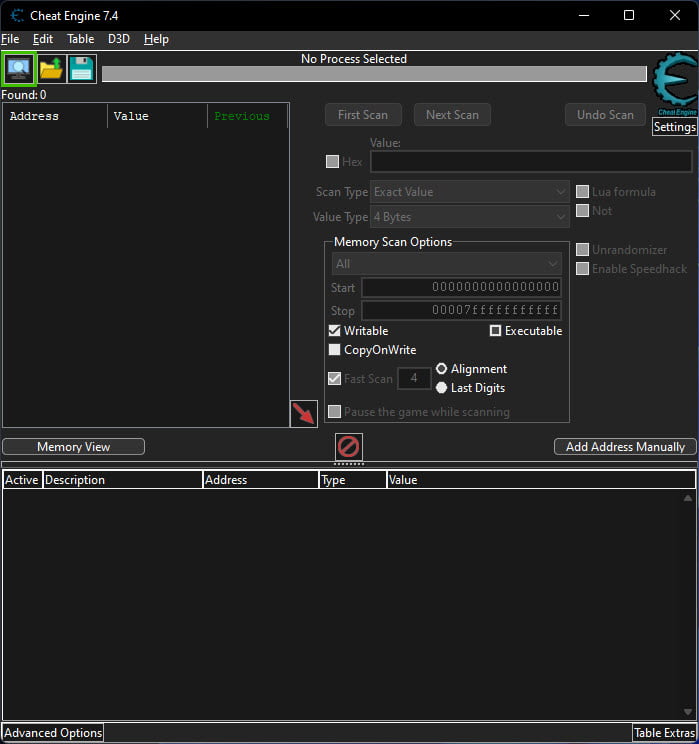Check Enable Speedhack
This screenshot has width=699, height=744.
tap(582, 269)
